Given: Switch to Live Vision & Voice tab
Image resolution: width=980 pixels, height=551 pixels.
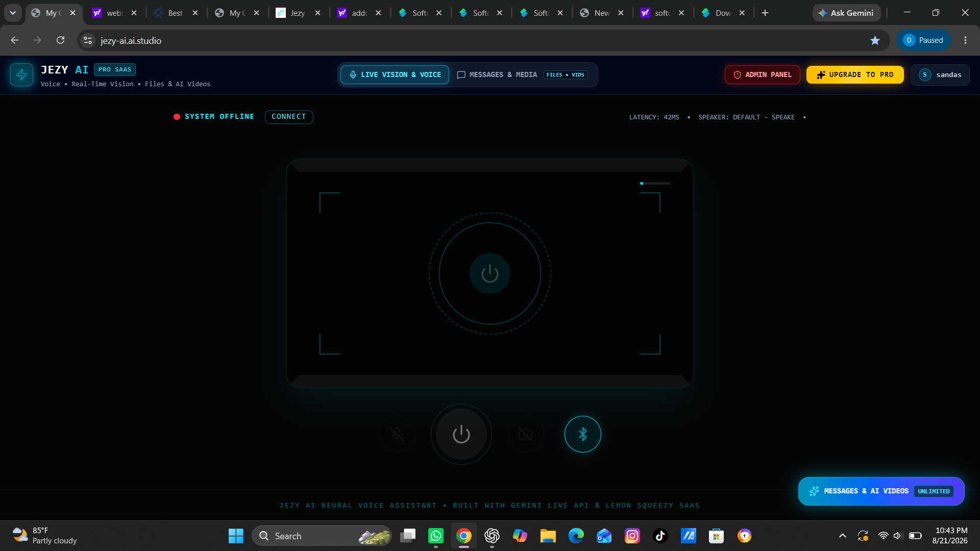Looking at the screenshot, I should click(395, 74).
